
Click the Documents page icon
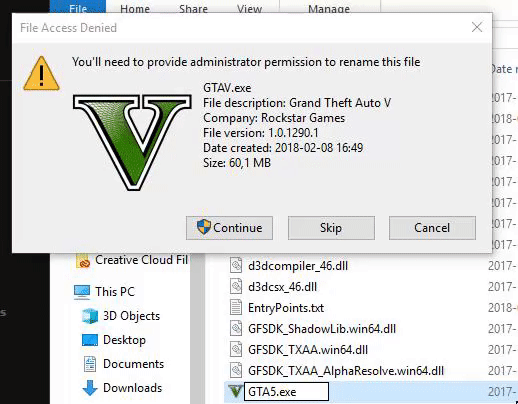[90, 364]
